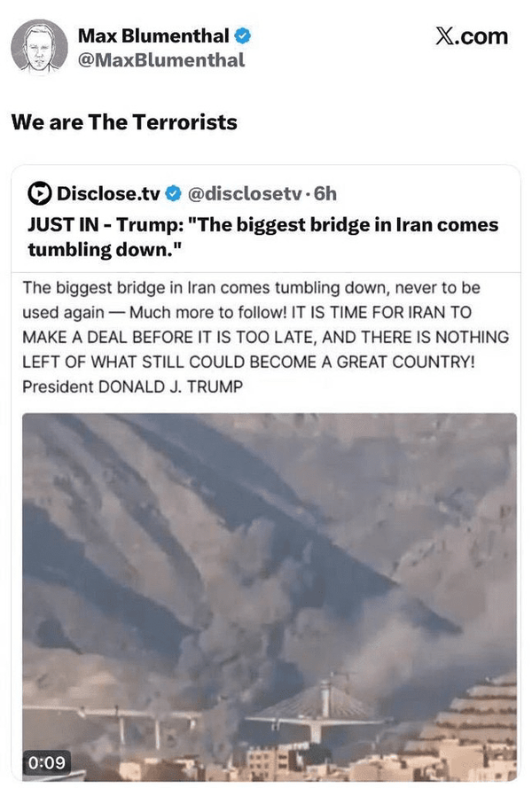The height and width of the screenshot is (788, 532).
Task: Click the verified badge beside Max Blumenthal
Action: point(243,36)
